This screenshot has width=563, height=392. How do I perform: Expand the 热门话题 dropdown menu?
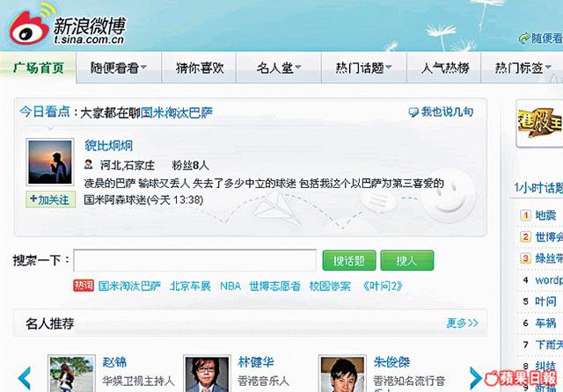(389, 67)
